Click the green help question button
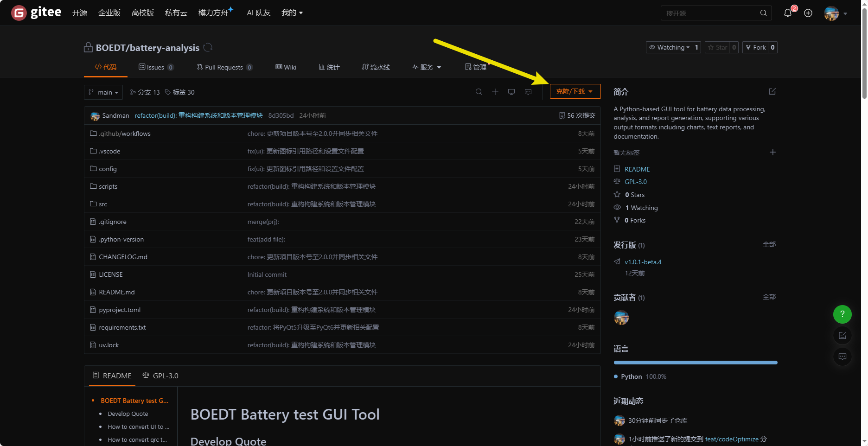Screen dimensions: 868x446 pyautogui.click(x=842, y=314)
